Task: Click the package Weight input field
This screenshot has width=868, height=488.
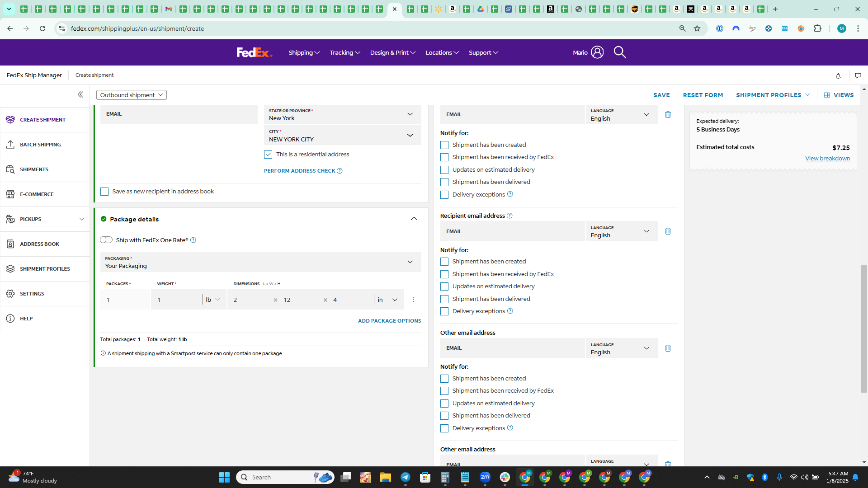Action: 176,300
